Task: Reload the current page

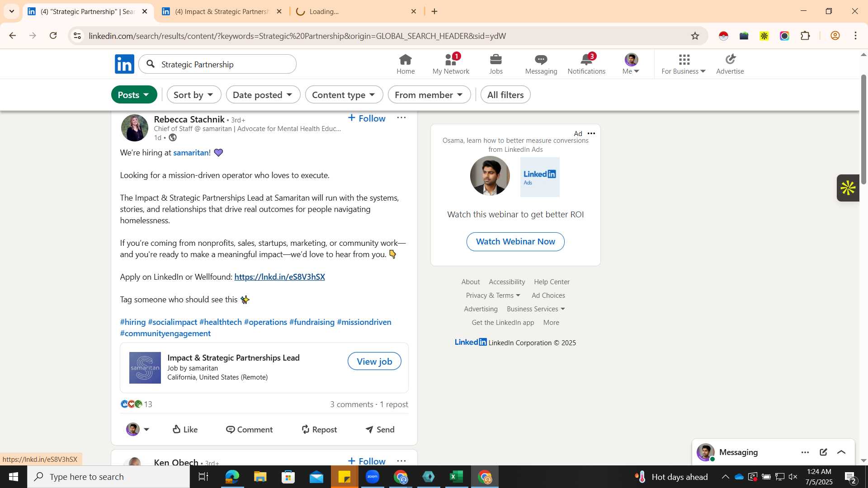Action: click(53, 36)
